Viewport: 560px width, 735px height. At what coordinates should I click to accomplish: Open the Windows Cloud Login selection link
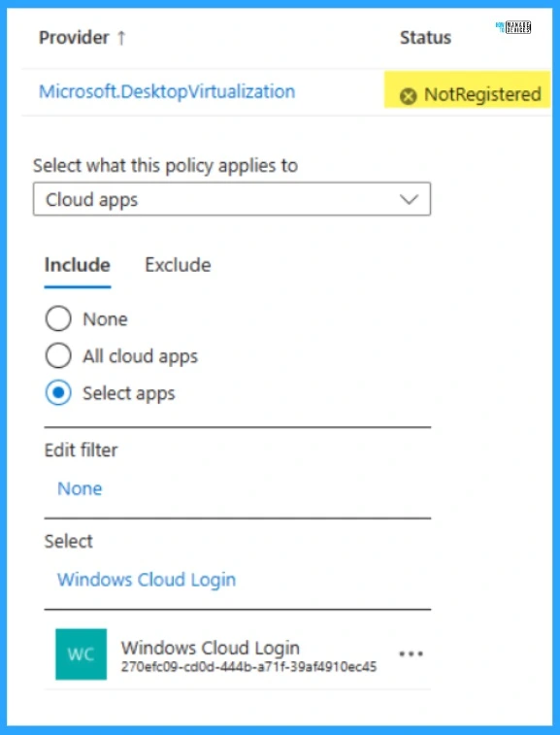point(147,580)
